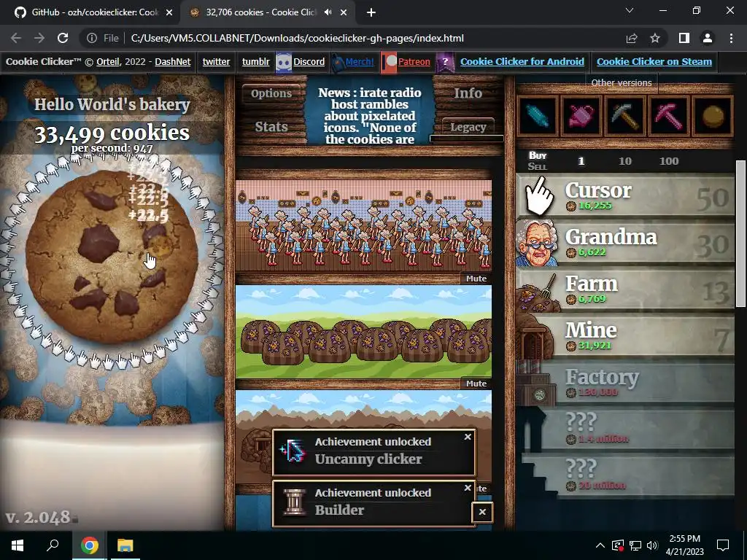The width and height of the screenshot is (747, 560).
Task: Close the Uncanny clicker achievement notification
Action: [468, 437]
